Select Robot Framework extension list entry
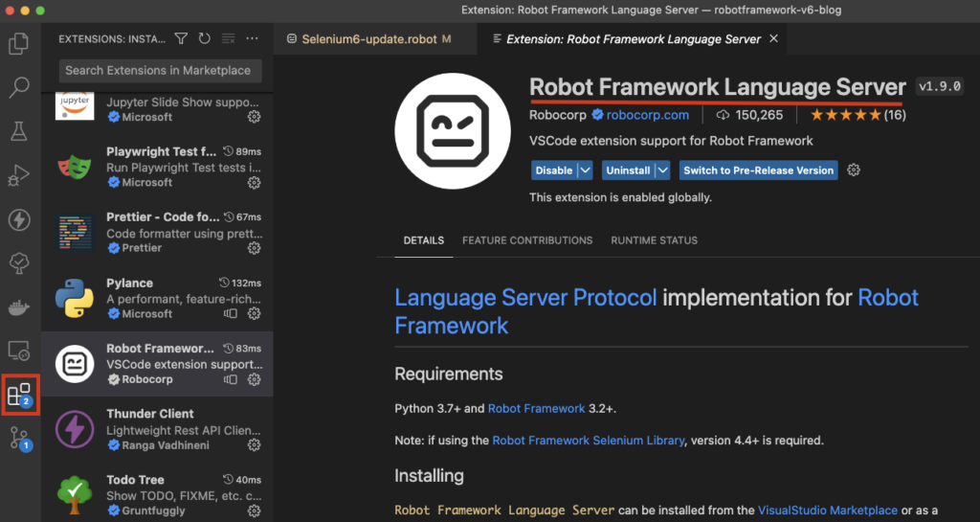 click(158, 364)
